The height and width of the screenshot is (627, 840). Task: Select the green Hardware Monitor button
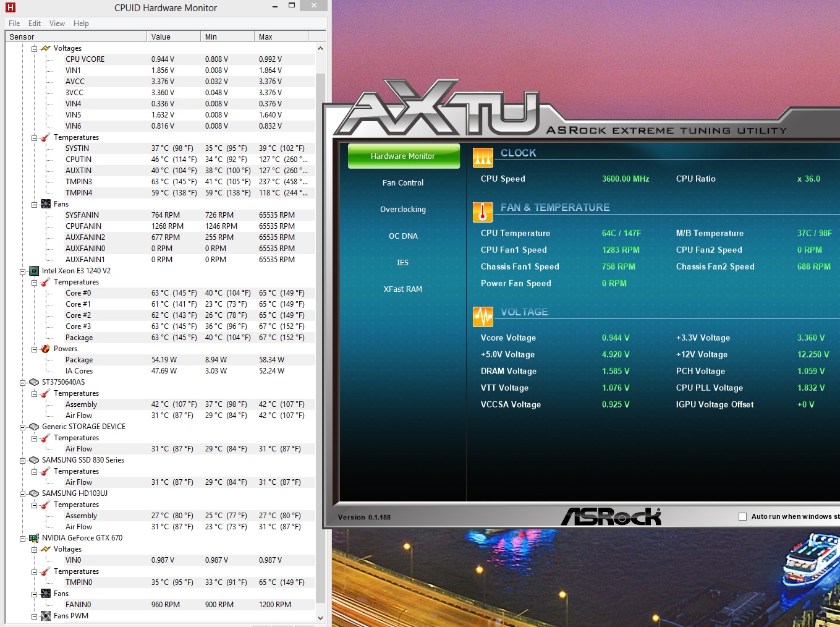tap(404, 156)
